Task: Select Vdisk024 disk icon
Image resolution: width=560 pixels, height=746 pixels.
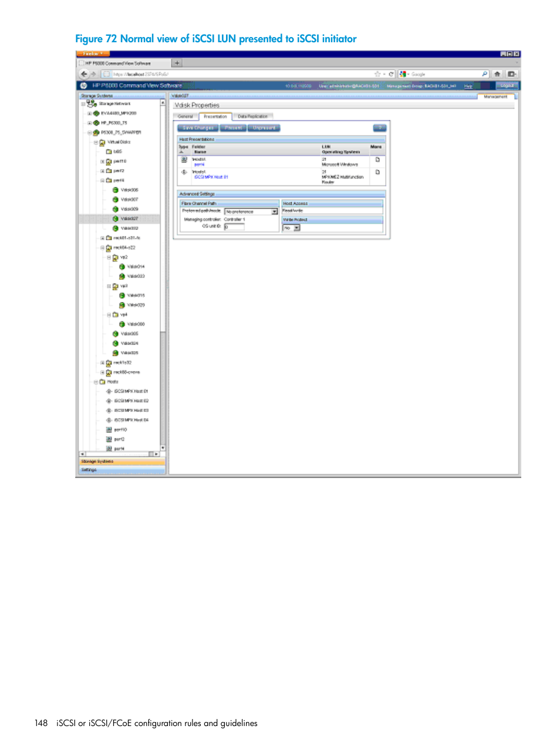Action: click(116, 343)
